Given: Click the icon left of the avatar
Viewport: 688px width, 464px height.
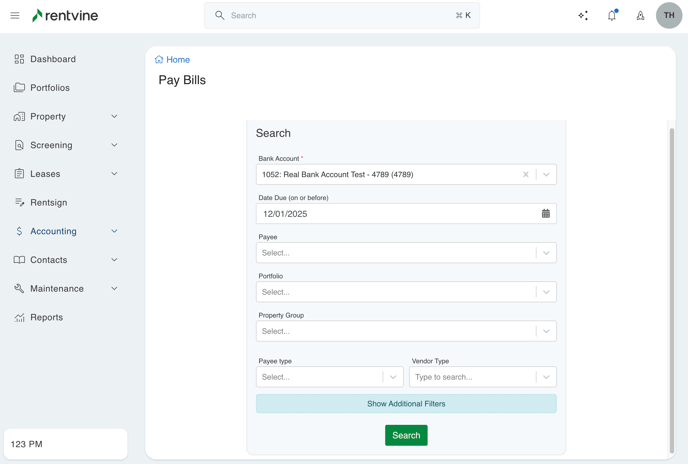Looking at the screenshot, I should 640,16.
